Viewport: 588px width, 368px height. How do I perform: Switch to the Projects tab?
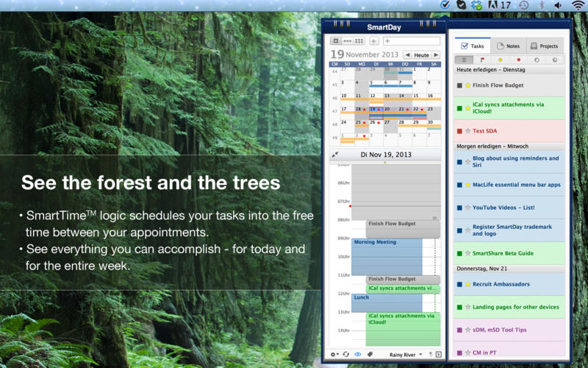click(x=544, y=46)
